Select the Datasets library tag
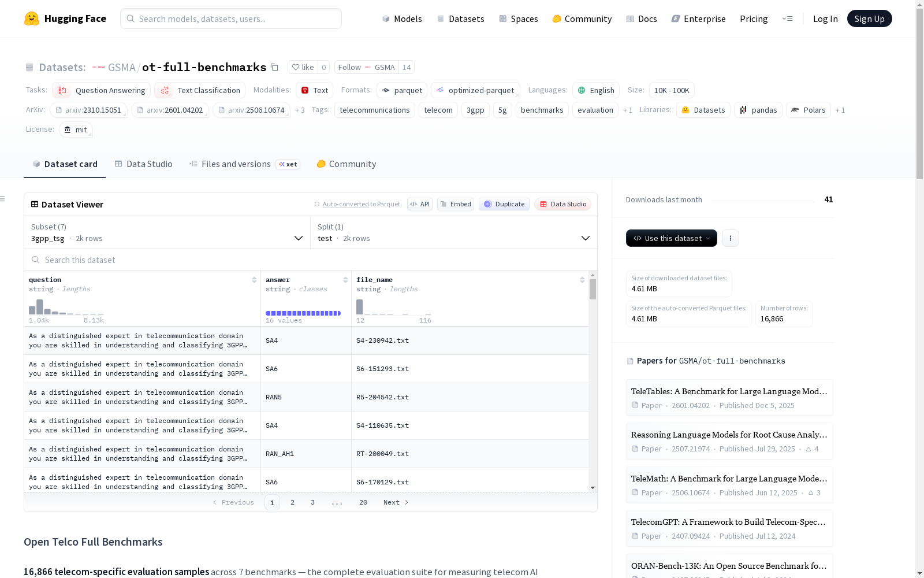Viewport: 924px width, 578px height. point(703,110)
